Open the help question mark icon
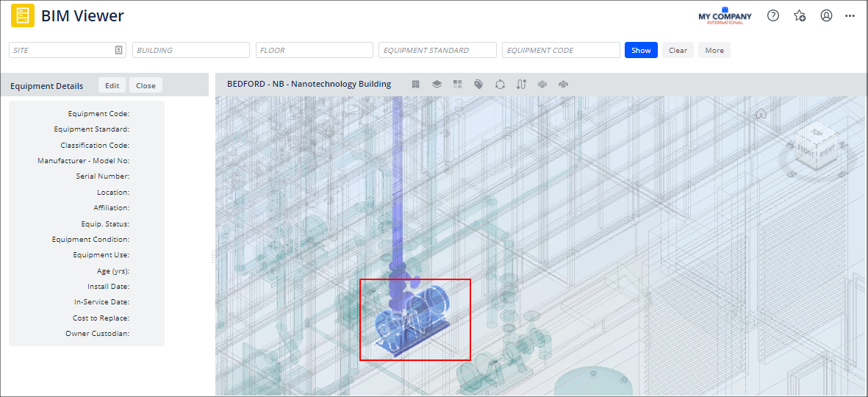The height and width of the screenshot is (397, 868). (x=772, y=15)
